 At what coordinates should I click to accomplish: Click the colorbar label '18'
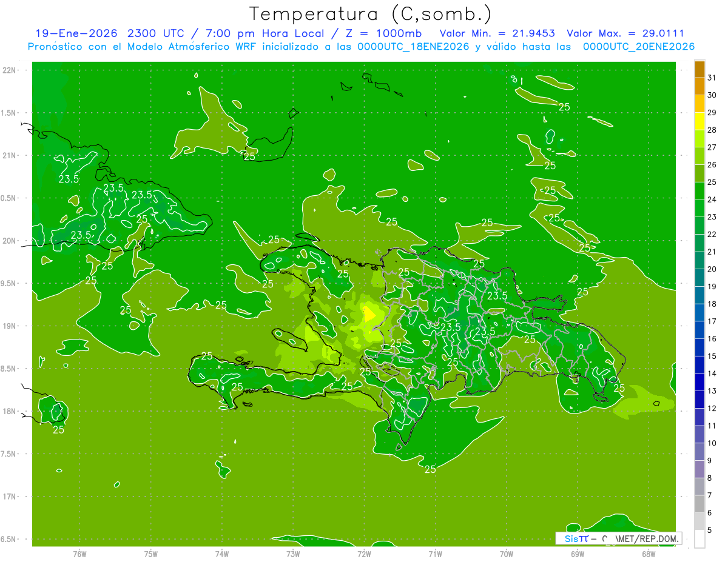[712, 304]
